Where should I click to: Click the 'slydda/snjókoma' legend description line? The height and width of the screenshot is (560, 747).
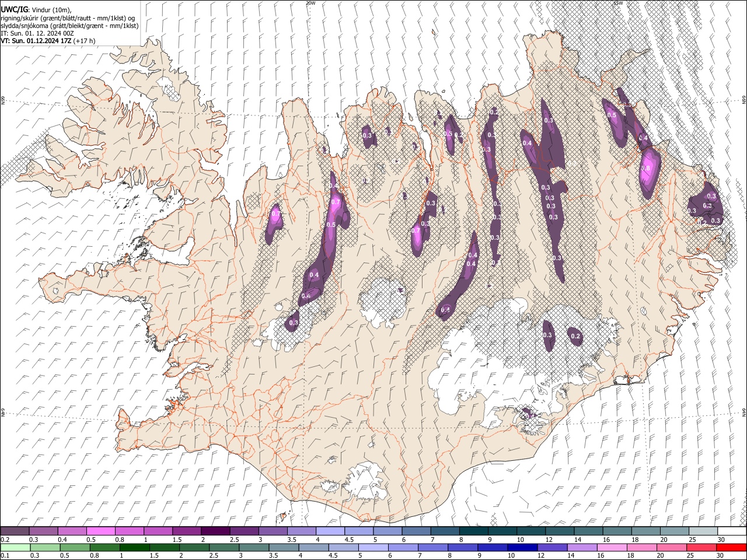(69, 26)
